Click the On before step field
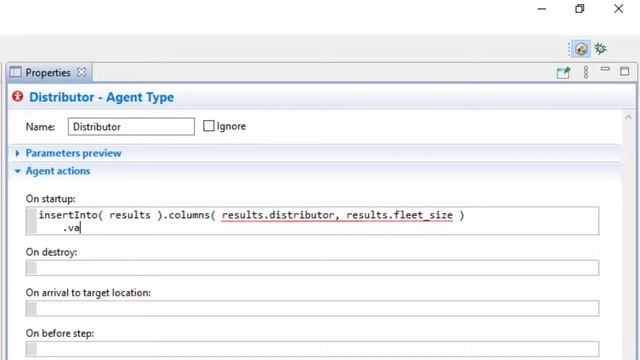640x360 pixels. [x=312, y=349]
